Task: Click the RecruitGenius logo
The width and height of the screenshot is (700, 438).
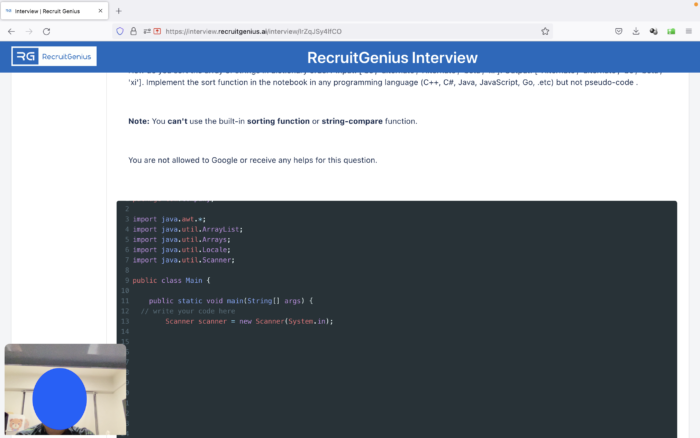Action: pyautogui.click(x=54, y=56)
